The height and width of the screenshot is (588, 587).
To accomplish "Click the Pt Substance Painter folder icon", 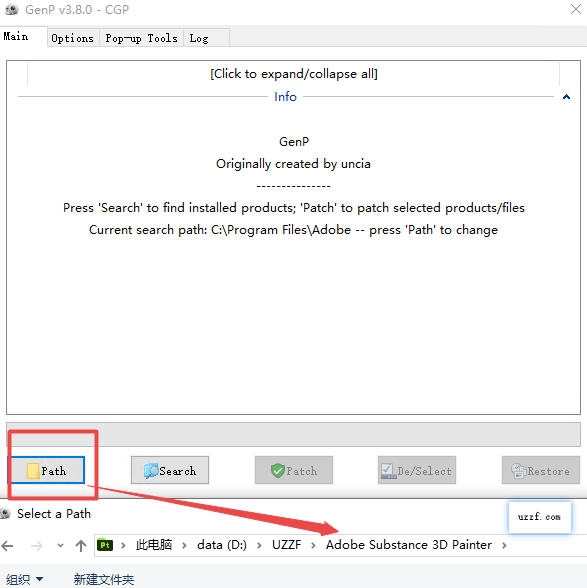I will [x=105, y=545].
